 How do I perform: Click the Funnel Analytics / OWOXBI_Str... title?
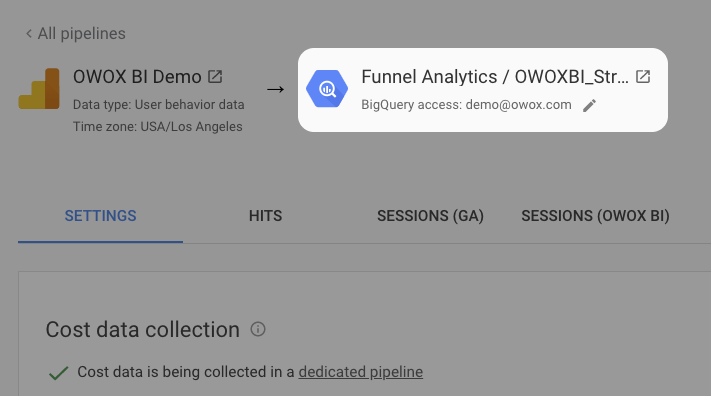tap(495, 77)
